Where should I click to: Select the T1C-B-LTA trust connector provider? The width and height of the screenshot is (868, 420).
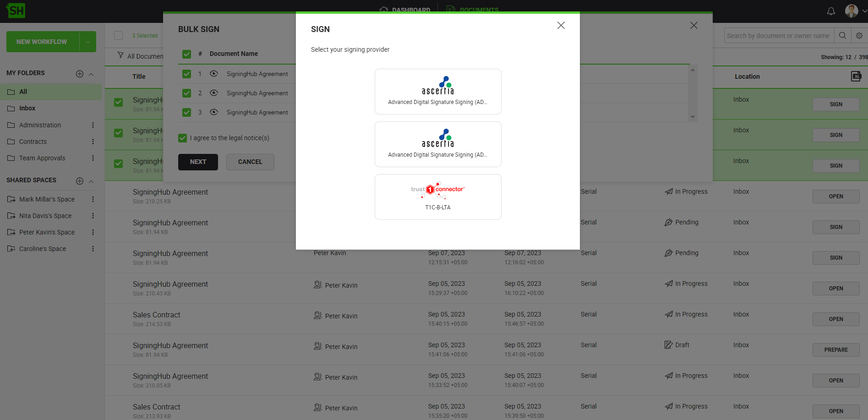click(437, 196)
